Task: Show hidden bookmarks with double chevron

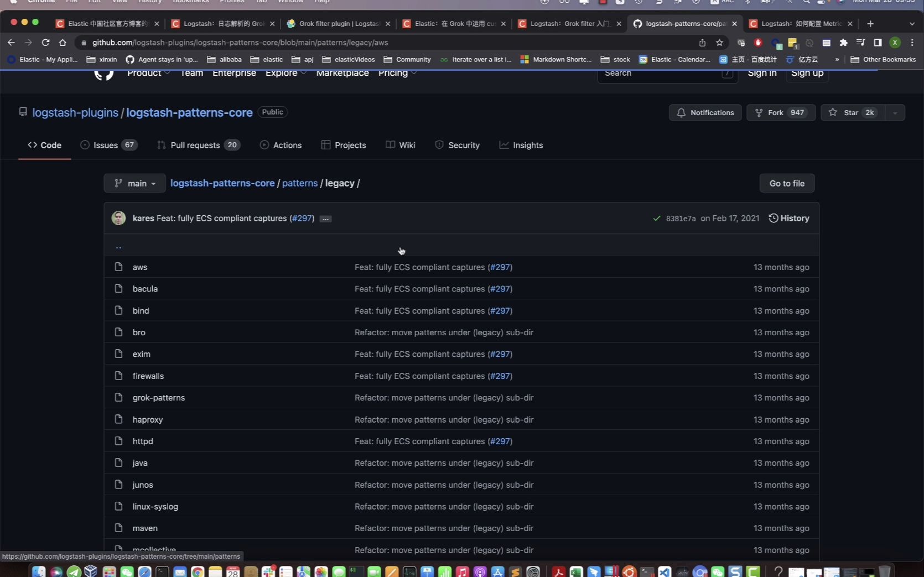Action: pyautogui.click(x=837, y=59)
